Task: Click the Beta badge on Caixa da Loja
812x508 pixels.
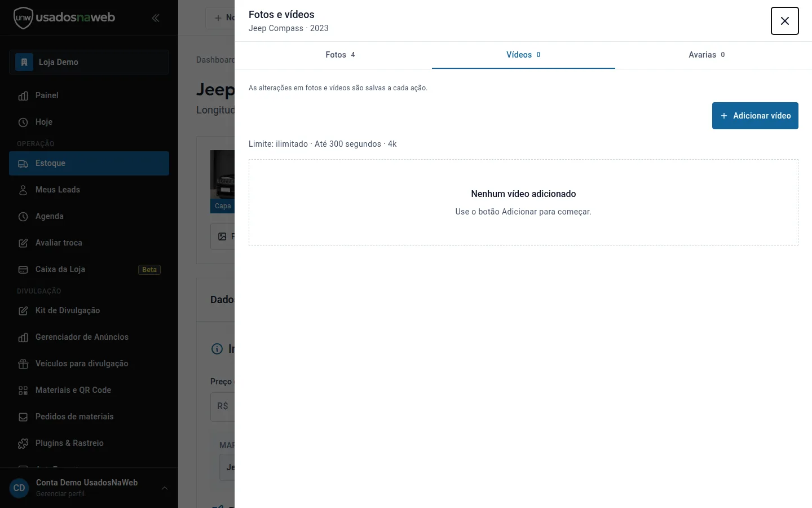Action: (x=149, y=270)
